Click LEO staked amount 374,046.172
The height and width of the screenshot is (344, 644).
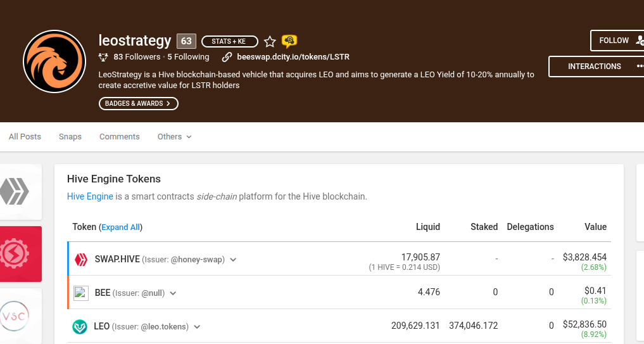pos(473,326)
